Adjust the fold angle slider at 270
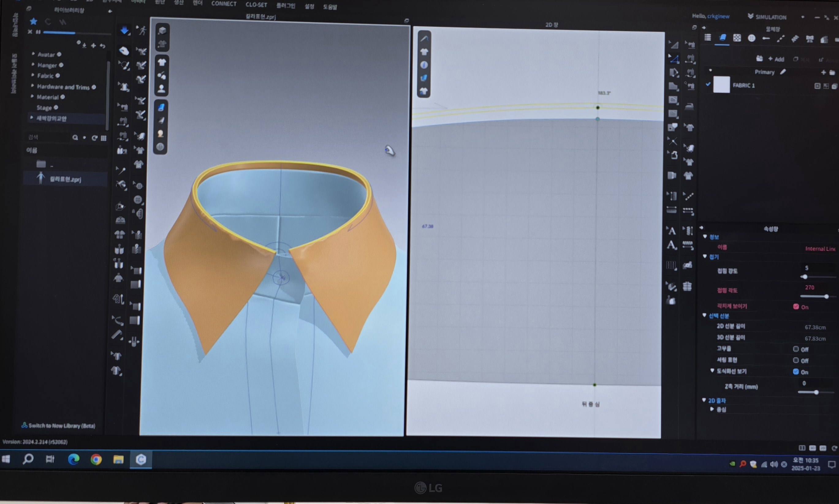The image size is (839, 504). [x=826, y=296]
